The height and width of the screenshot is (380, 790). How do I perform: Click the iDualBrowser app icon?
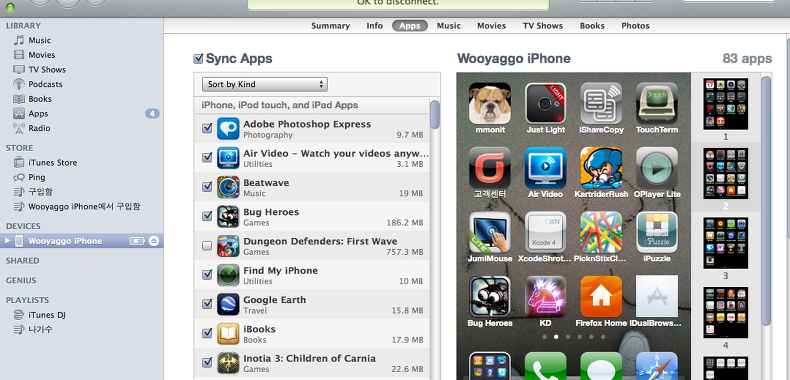(656, 297)
